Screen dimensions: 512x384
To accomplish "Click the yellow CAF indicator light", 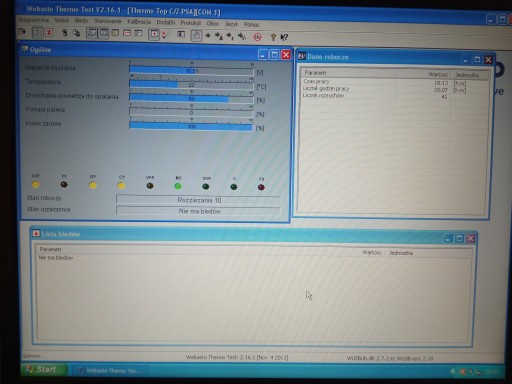I will coord(36,184).
